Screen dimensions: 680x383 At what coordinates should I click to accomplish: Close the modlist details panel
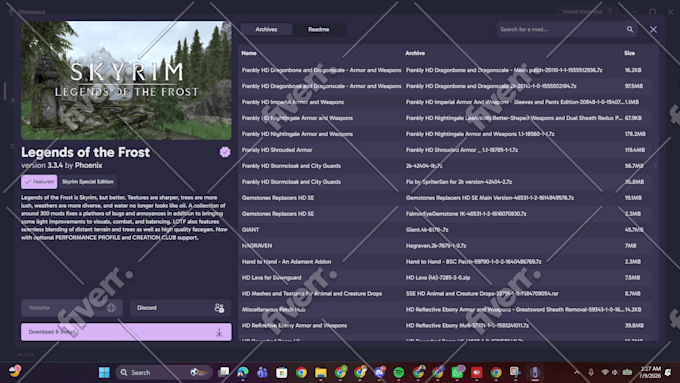click(653, 29)
